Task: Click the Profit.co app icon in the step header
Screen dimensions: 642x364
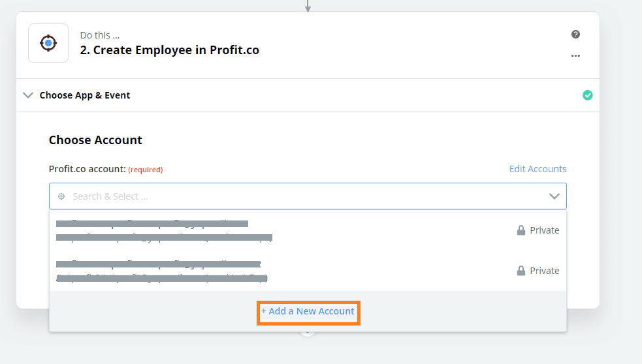Action: [x=48, y=43]
